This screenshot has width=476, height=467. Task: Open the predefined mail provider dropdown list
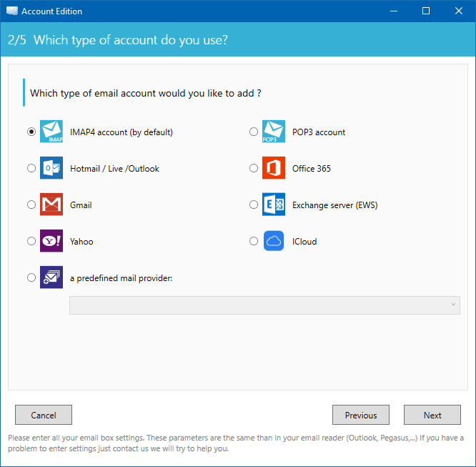264,305
